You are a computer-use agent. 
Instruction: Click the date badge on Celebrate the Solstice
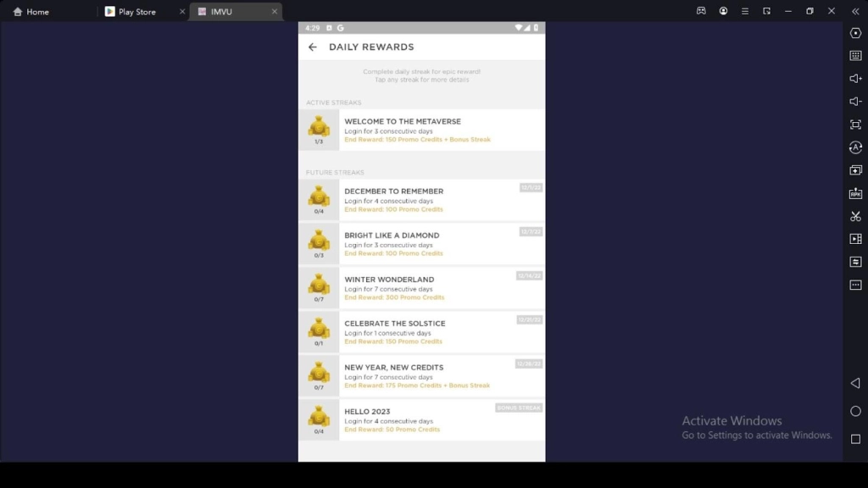[x=529, y=319]
